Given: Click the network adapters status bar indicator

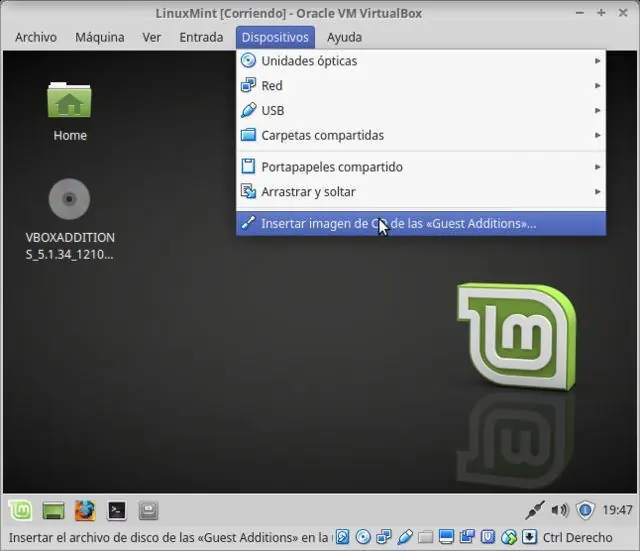Looking at the screenshot, I should pyautogui.click(x=384, y=537).
